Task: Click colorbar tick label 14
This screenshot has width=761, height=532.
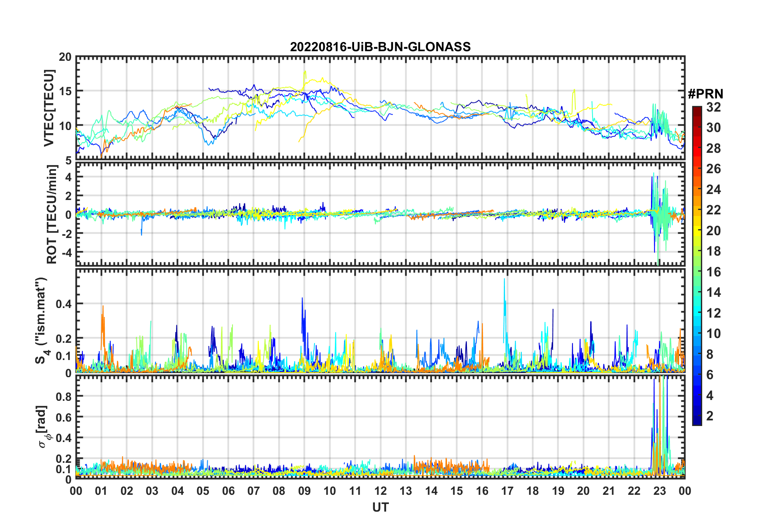Action: click(713, 292)
